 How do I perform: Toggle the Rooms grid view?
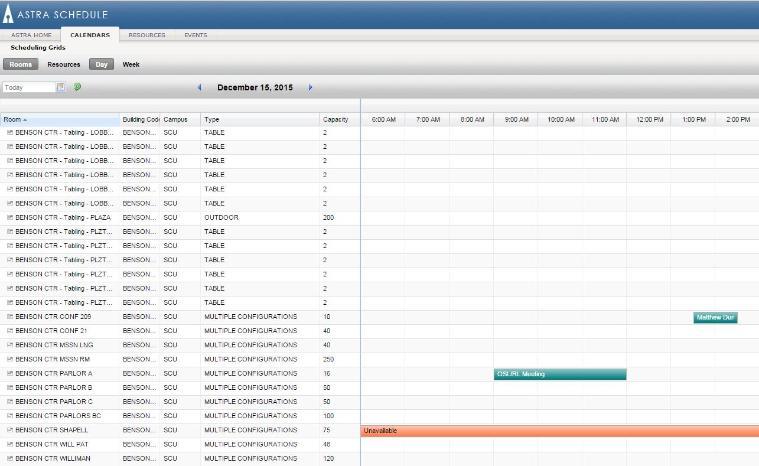[21, 64]
